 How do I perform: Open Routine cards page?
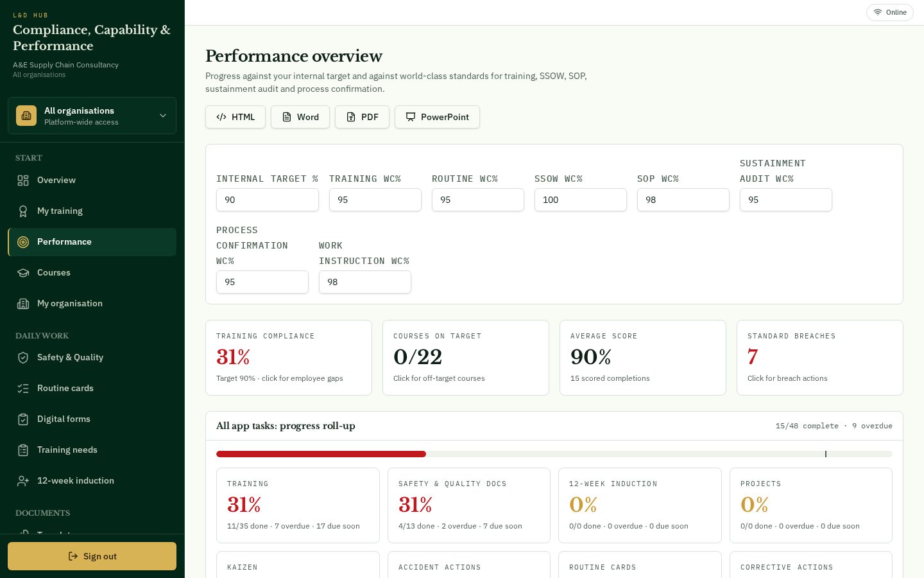coord(92,389)
